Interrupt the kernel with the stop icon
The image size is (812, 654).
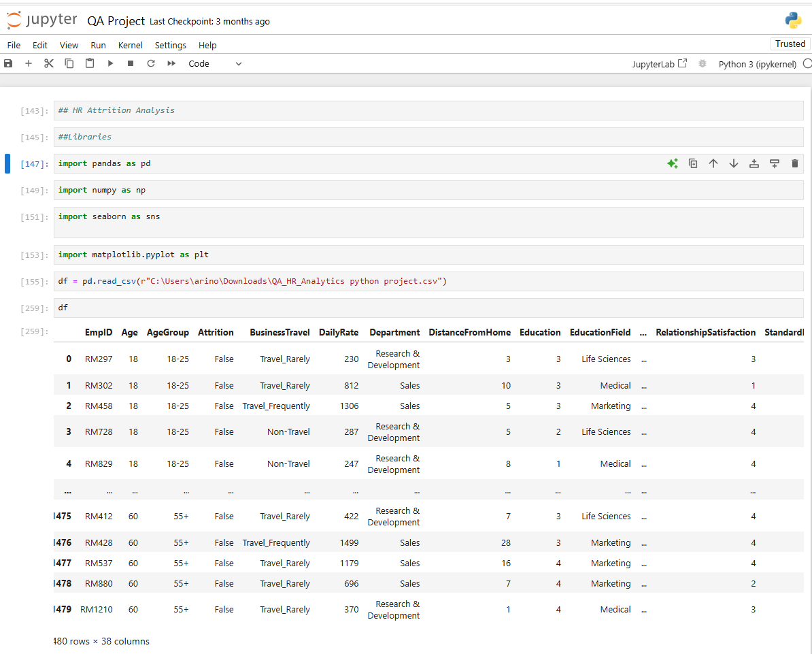click(131, 63)
